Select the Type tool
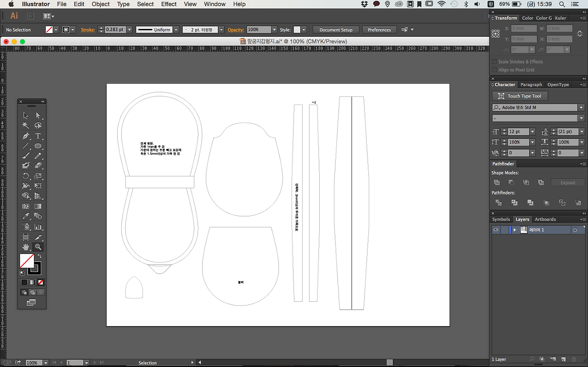Image resolution: width=588 pixels, height=367 pixels. tap(39, 136)
